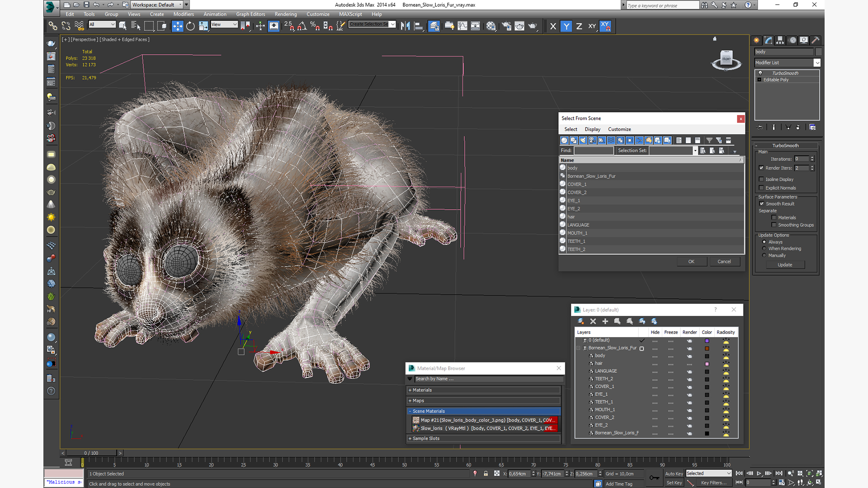Select the Select and Link tool
This screenshot has width=868, height=488.
tap(53, 26)
